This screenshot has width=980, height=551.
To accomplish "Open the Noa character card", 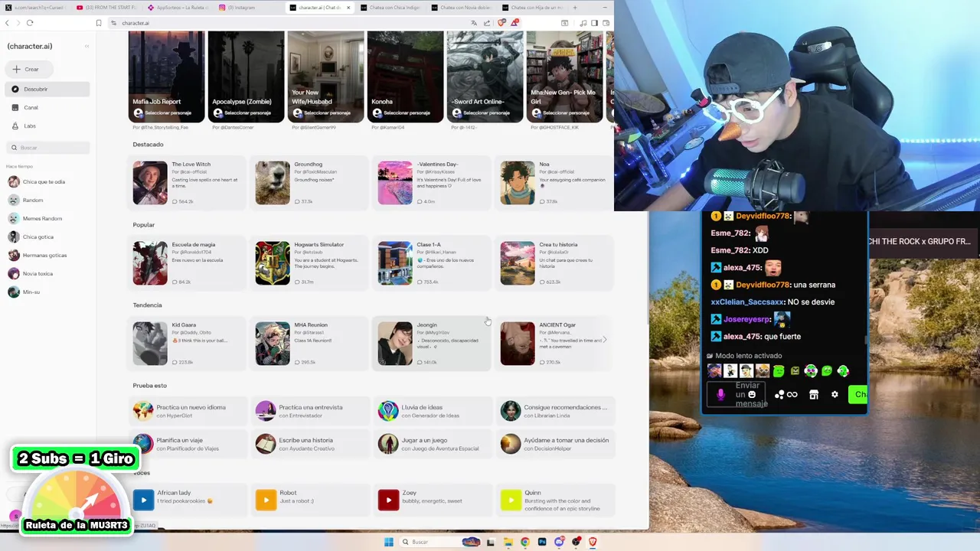I will pyautogui.click(x=555, y=182).
